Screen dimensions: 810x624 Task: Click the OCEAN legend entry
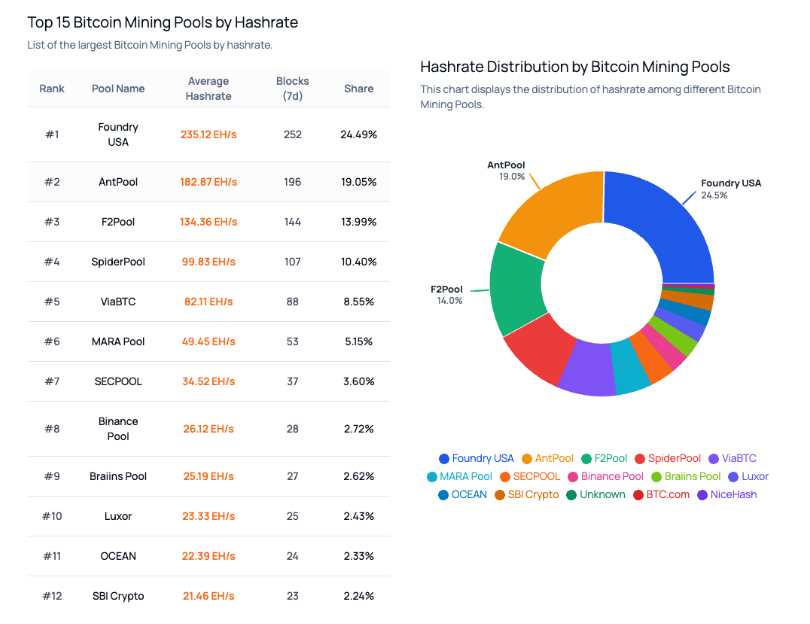coord(462,495)
